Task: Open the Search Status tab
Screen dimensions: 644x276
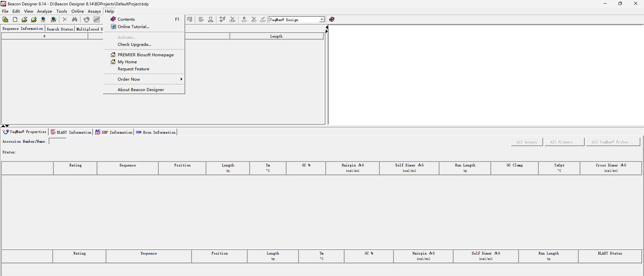Action: coord(60,29)
